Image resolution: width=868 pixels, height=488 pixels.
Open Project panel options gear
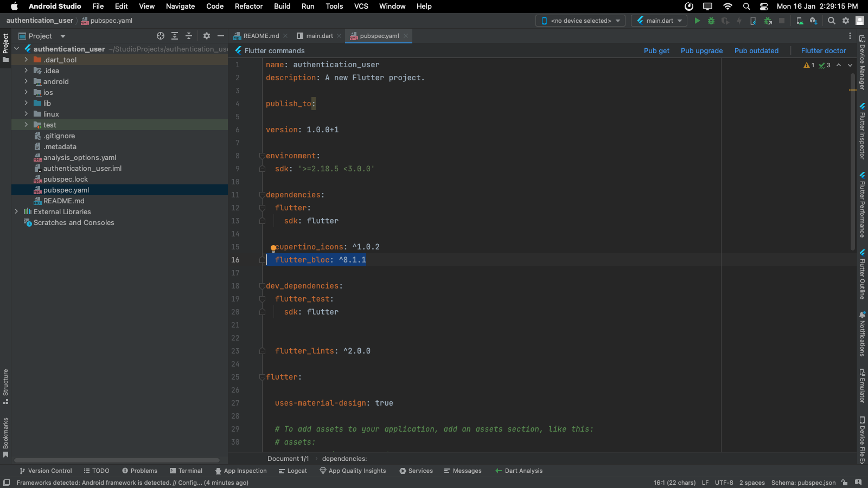pyautogui.click(x=207, y=36)
